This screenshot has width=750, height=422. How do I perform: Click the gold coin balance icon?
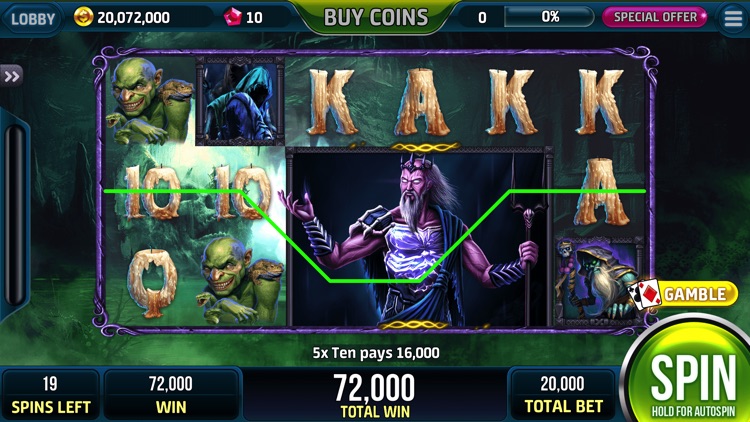click(x=83, y=17)
